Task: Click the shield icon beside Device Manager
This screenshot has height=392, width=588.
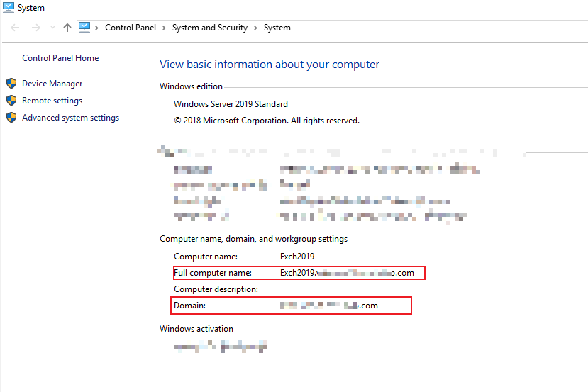Action: pos(11,83)
